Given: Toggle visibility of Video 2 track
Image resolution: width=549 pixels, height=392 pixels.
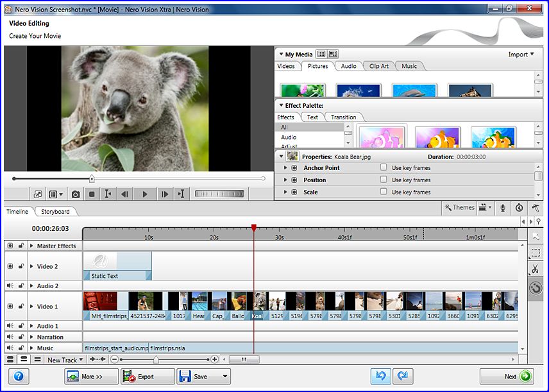Looking at the screenshot, I should tap(10, 266).
